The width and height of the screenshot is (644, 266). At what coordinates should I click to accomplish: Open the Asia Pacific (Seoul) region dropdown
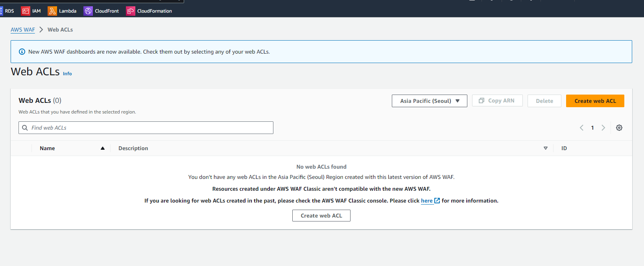pyautogui.click(x=430, y=101)
